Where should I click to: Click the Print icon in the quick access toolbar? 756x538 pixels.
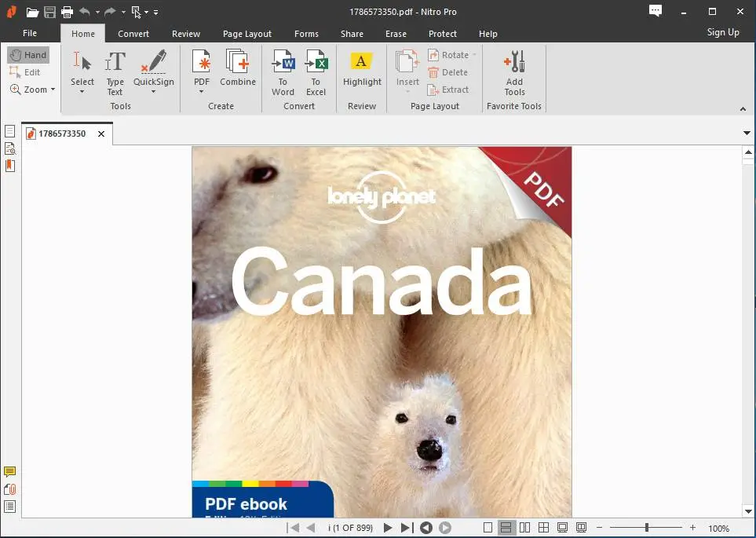(68, 12)
